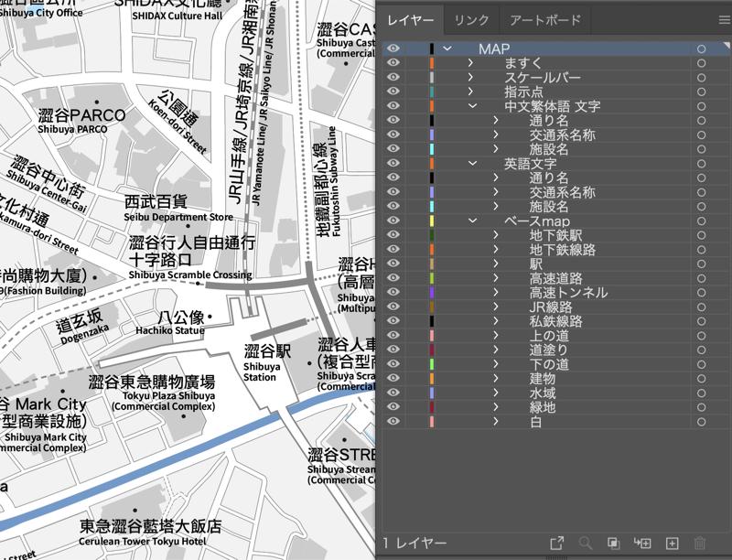Click target circle for スケールバー layer

701,78
